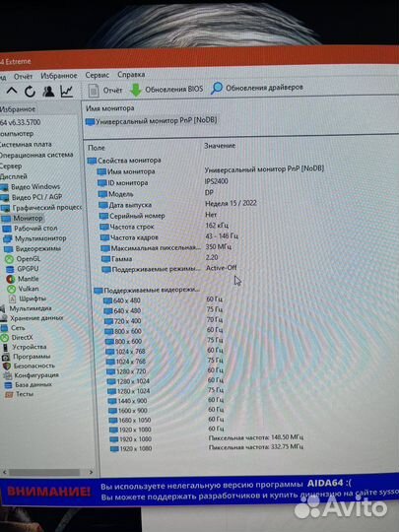The image size is (399, 532).
Task: Select the 1440 x 900 mode row
Action: click(x=128, y=401)
